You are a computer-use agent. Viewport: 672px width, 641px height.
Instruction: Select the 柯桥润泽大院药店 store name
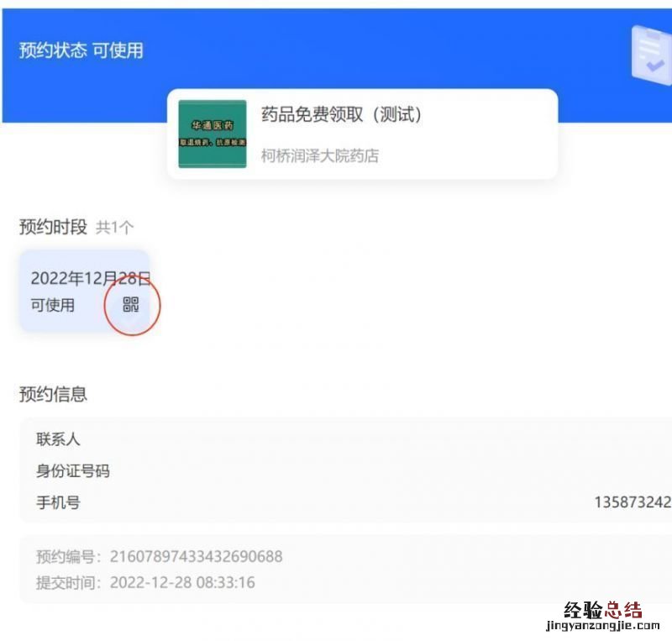320,155
